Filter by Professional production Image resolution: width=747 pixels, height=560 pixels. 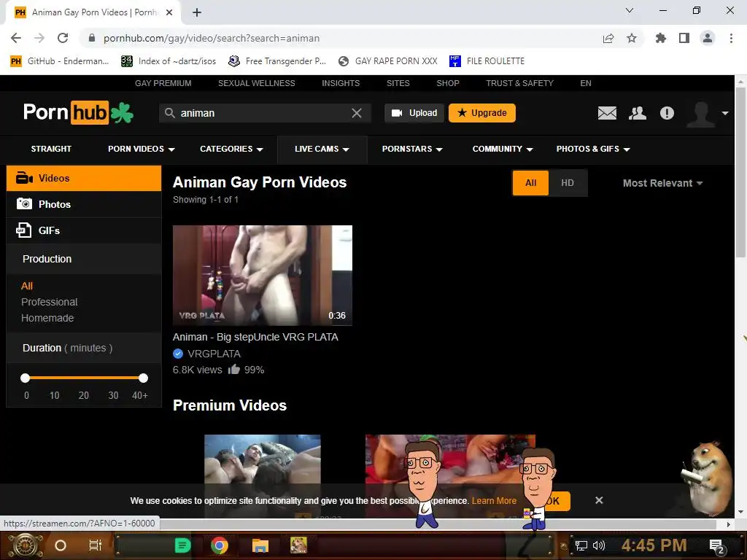tap(49, 302)
